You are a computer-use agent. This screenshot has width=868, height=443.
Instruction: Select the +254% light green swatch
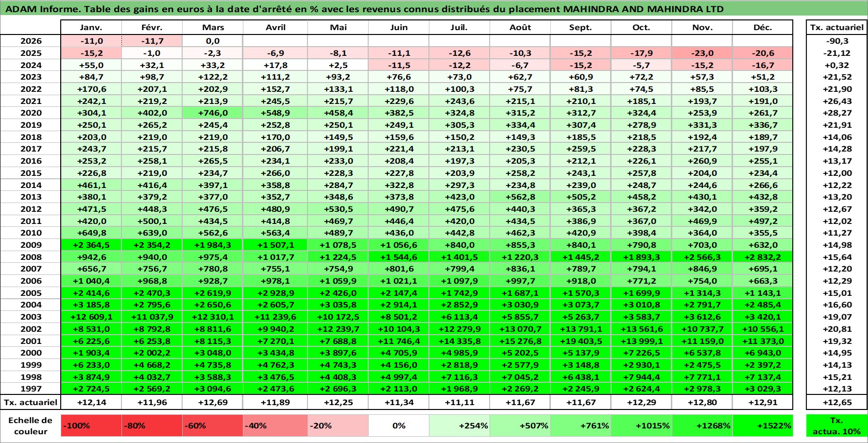coord(460,426)
